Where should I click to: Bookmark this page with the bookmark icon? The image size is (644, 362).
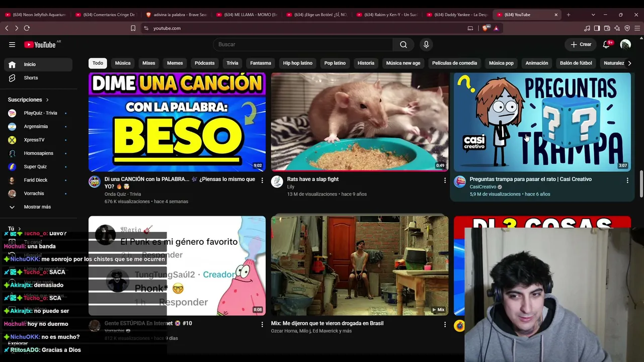[x=133, y=28]
